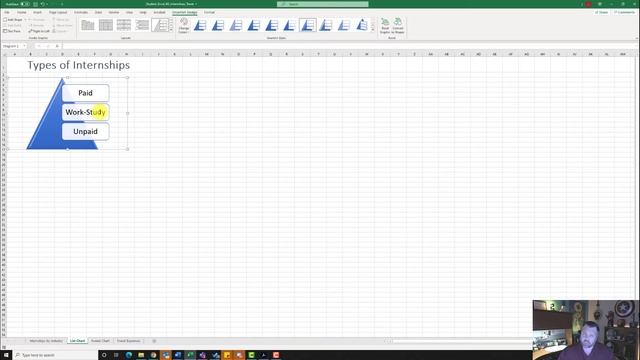Open the View ribbon tab
This screenshot has height=360, width=640.
[x=129, y=12]
